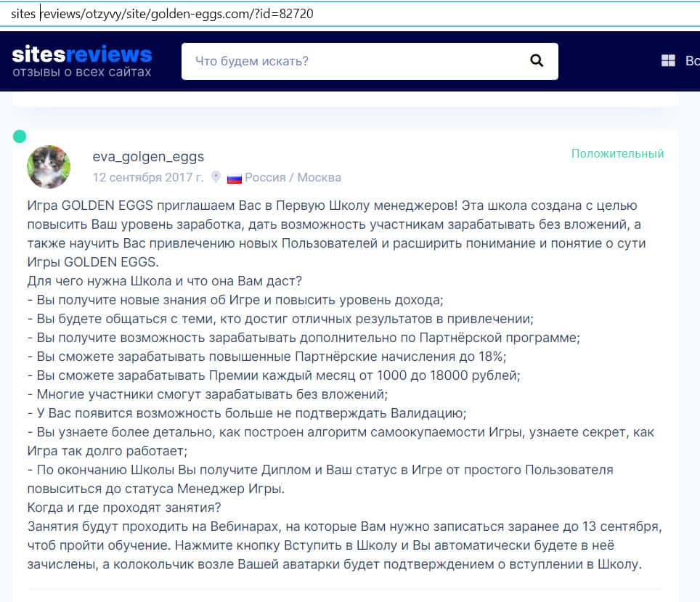Image resolution: width=700 pixels, height=602 pixels.
Task: Click the line mentioning "начисления до 18%"
Action: tap(267, 357)
